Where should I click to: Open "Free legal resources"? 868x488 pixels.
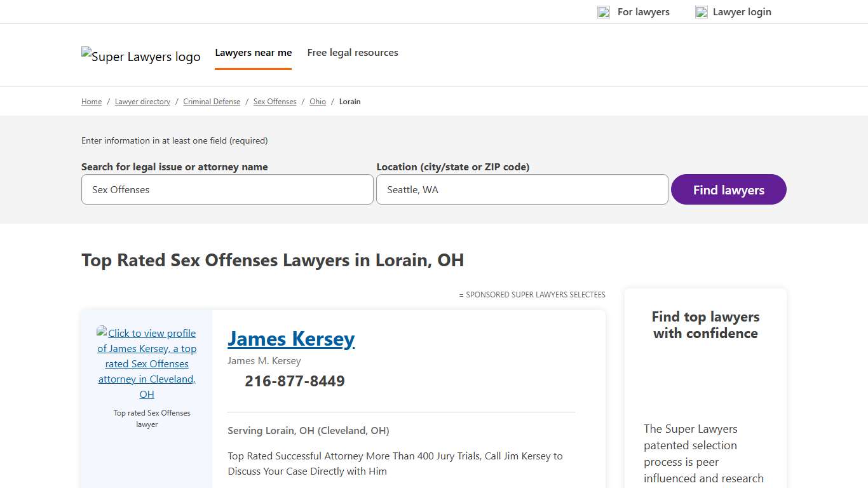point(352,52)
